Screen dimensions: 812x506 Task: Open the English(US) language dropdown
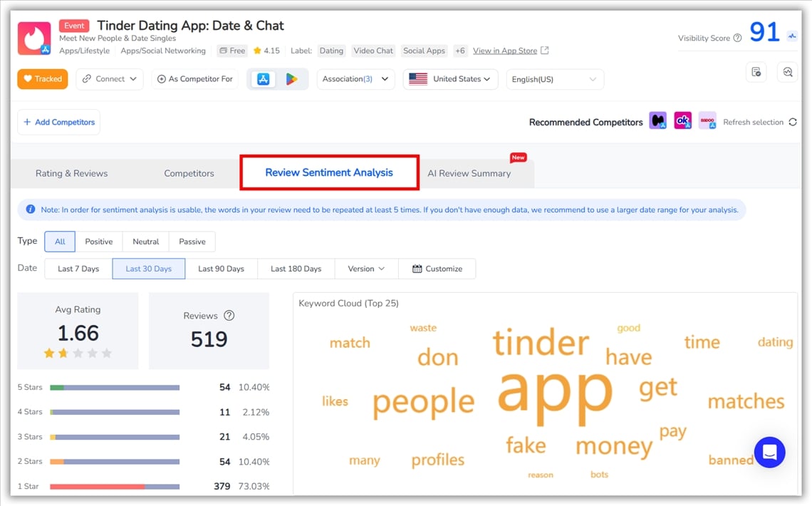point(554,79)
